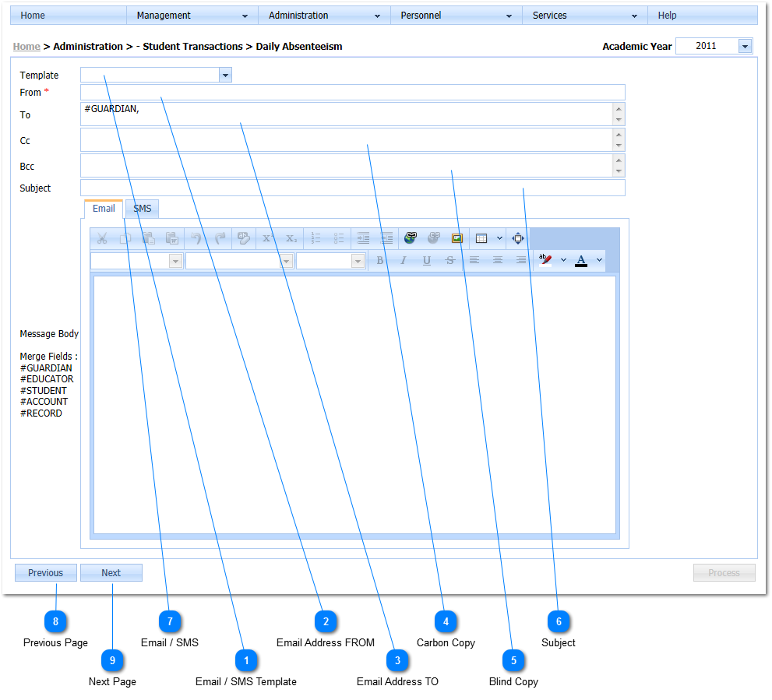Expand the font color dropdown arrow
The width and height of the screenshot is (772, 700).
[x=599, y=260]
